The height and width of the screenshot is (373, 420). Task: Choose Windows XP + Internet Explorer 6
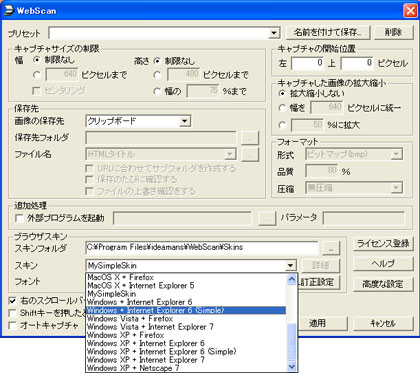pyautogui.click(x=186, y=343)
